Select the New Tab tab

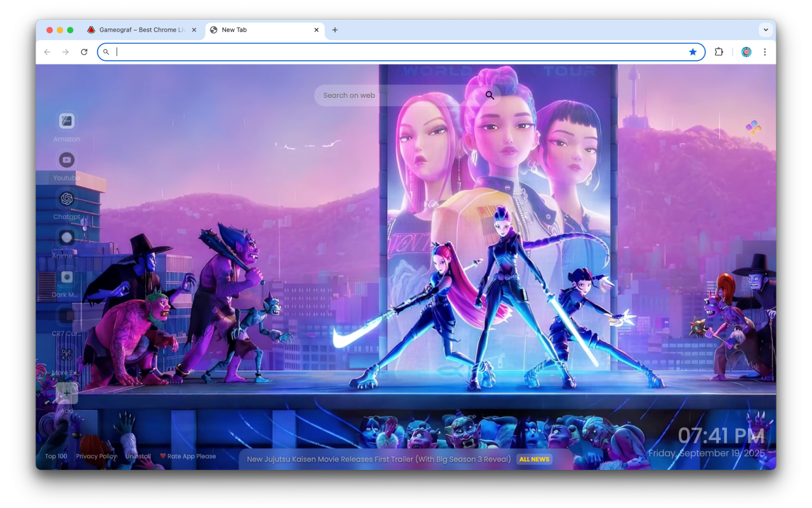click(265, 30)
